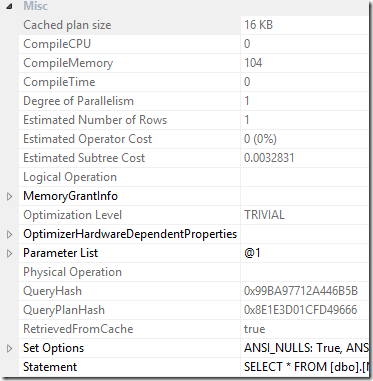Select Estimated Number of Rows property

[x=193, y=120]
